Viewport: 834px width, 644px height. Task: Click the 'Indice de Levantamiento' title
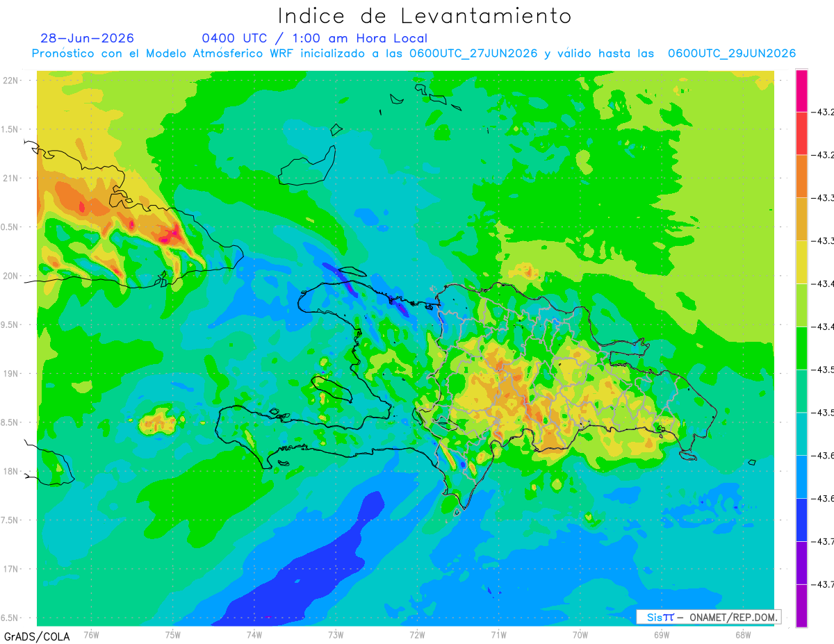pyautogui.click(x=425, y=15)
